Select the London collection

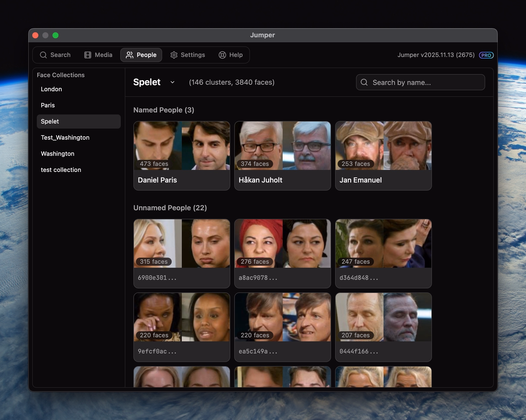tap(51, 89)
